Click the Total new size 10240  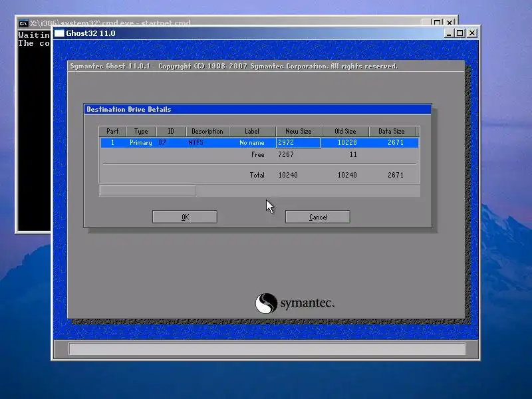pos(288,175)
